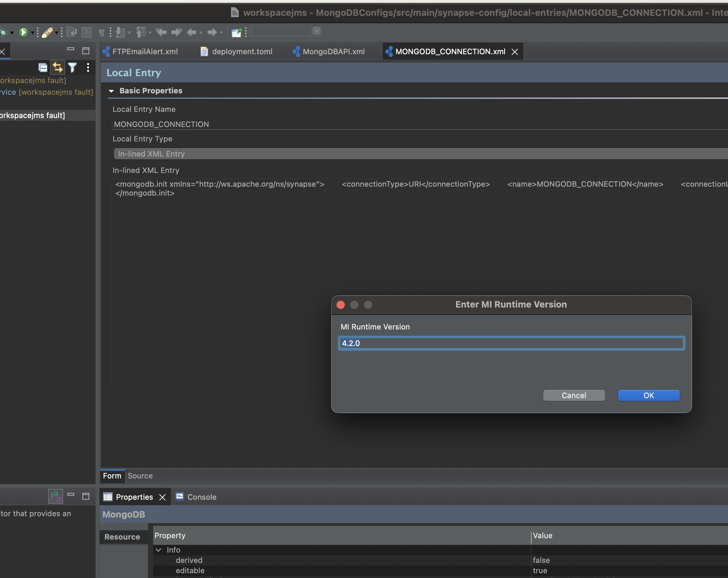Toggle show whitespace characters pilcrow icon

click(102, 33)
